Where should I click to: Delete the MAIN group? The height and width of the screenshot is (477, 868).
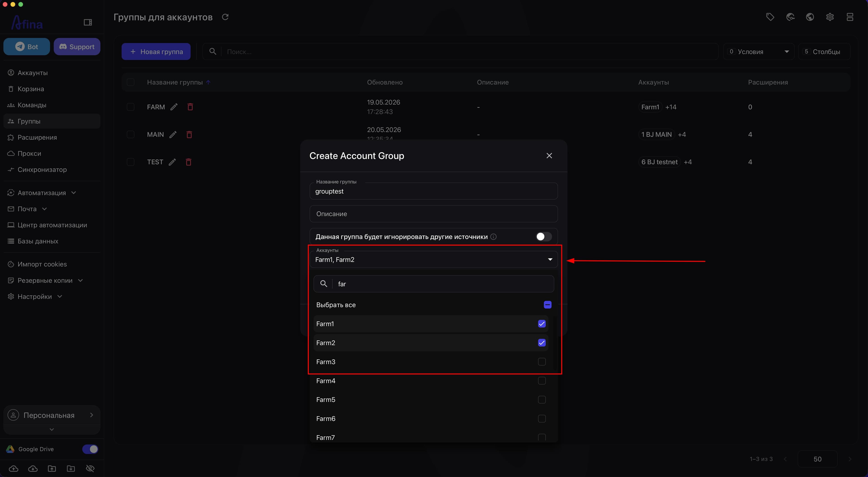189,134
